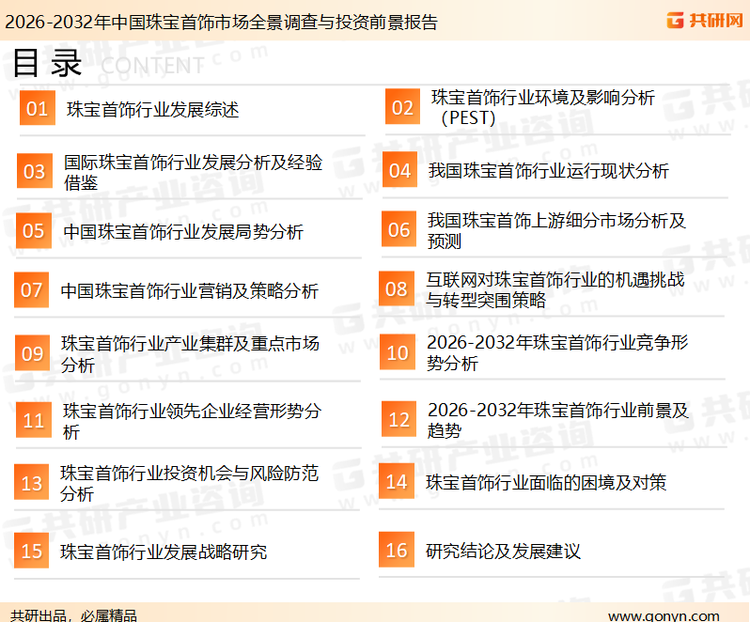Screen dimensions: 750x622
Task: Select the text 研究结论及发展建议
Action: 503,551
